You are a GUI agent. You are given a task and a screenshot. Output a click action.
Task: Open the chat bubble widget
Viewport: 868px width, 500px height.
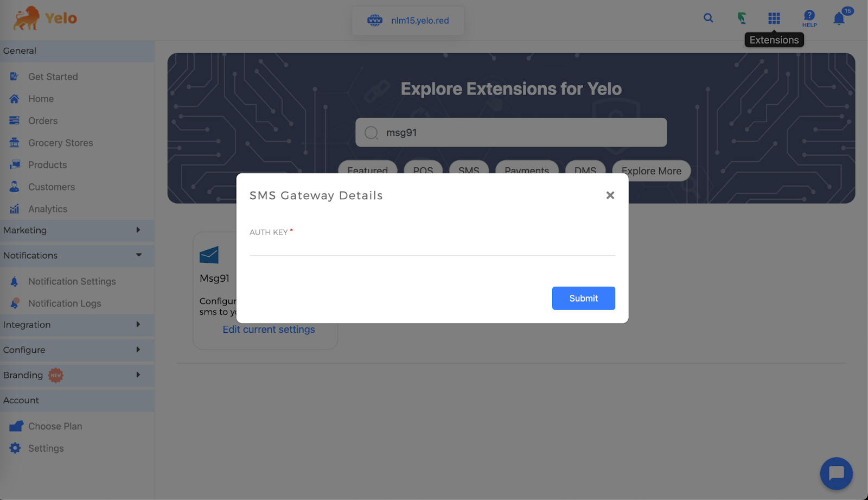pyautogui.click(x=836, y=473)
